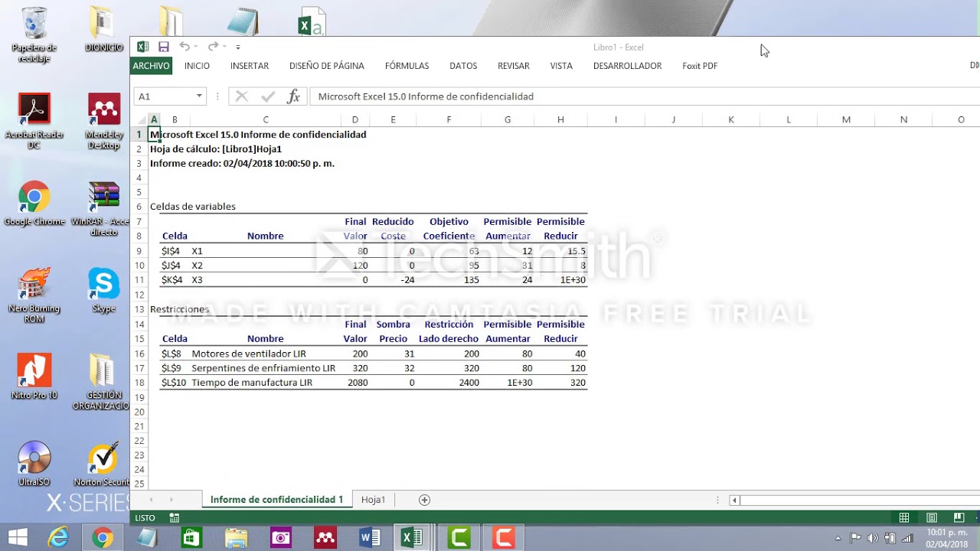980x551 pixels.
Task: Open Norton Security desktop icon
Action: coord(103,464)
